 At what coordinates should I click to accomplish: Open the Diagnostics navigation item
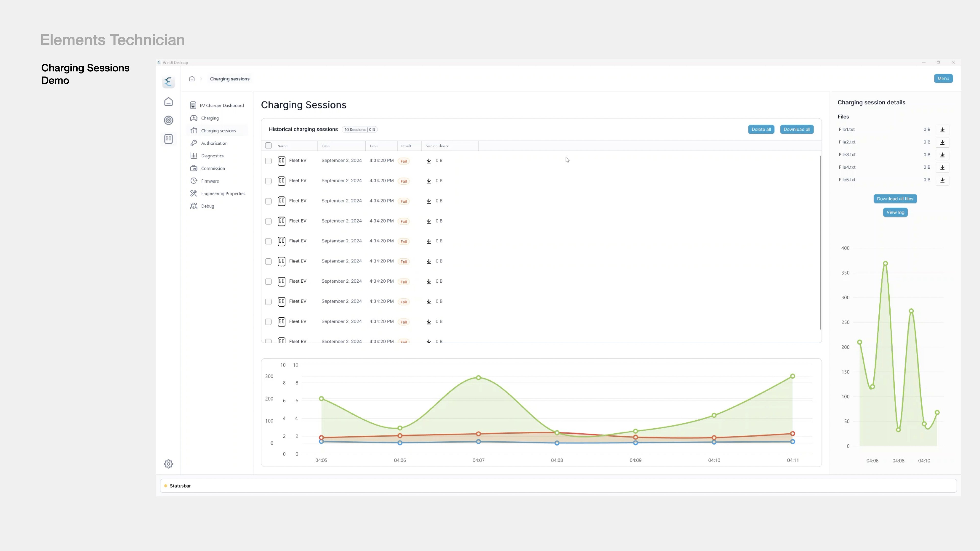[212, 156]
